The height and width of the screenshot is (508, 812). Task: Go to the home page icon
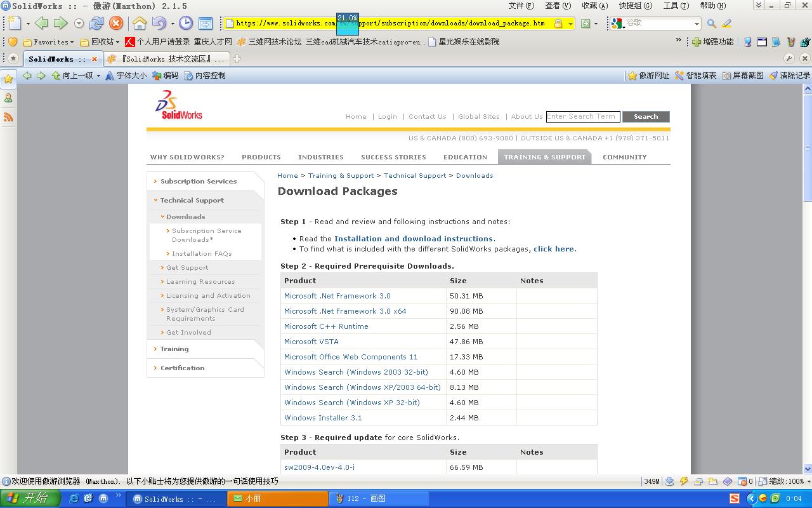tap(140, 23)
